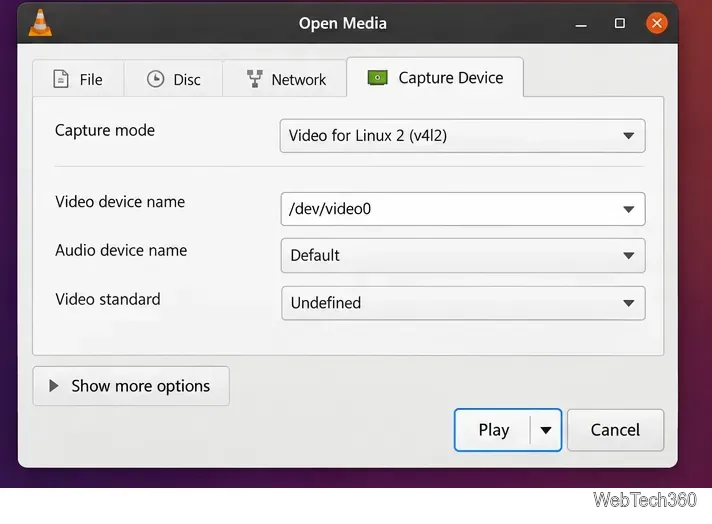Click the Audio device name label
This screenshot has width=712, height=524.
point(121,250)
